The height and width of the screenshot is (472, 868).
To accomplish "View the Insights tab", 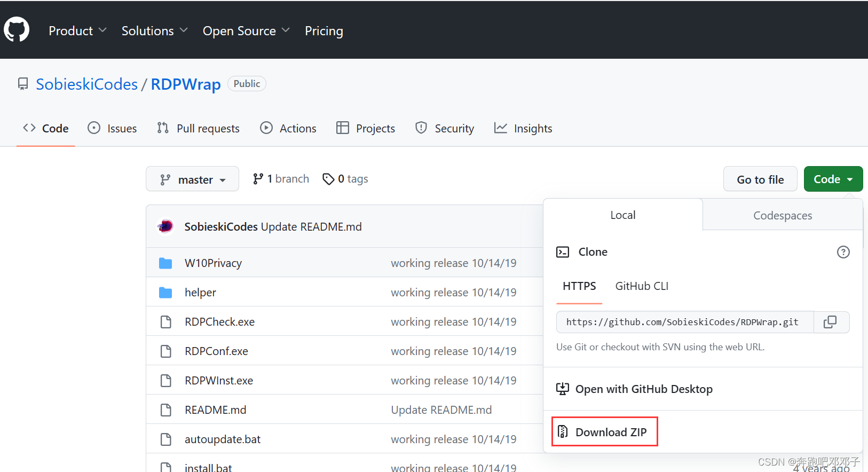I will pos(523,129).
